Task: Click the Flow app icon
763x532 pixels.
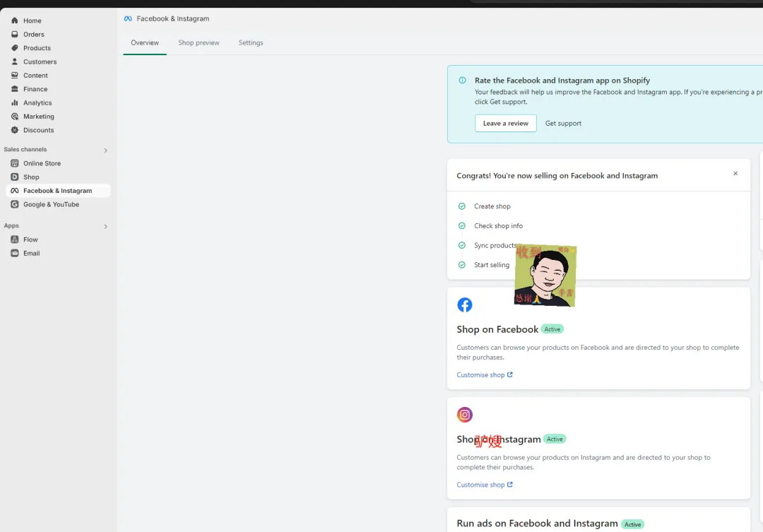Action: pos(15,239)
